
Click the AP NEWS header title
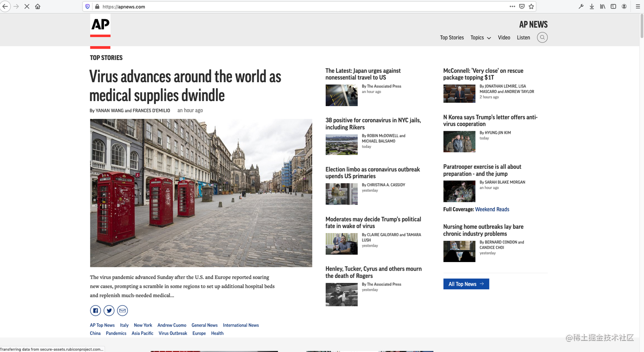pyautogui.click(x=533, y=24)
